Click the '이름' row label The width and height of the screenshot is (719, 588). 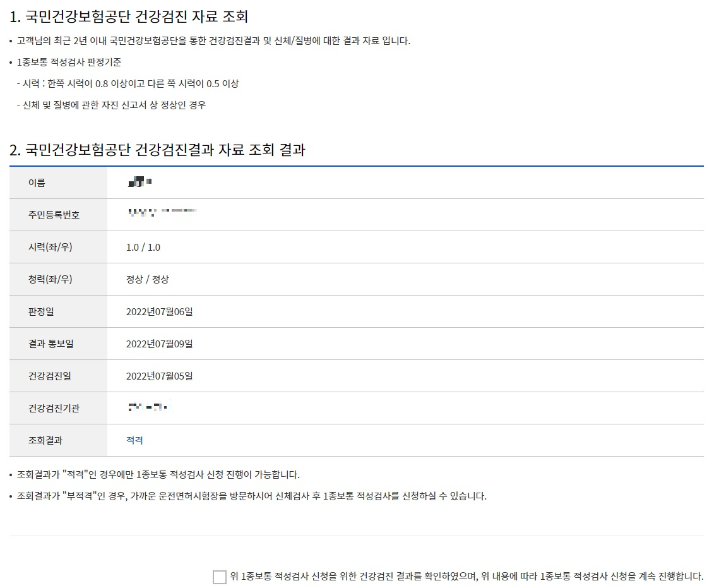click(x=37, y=183)
